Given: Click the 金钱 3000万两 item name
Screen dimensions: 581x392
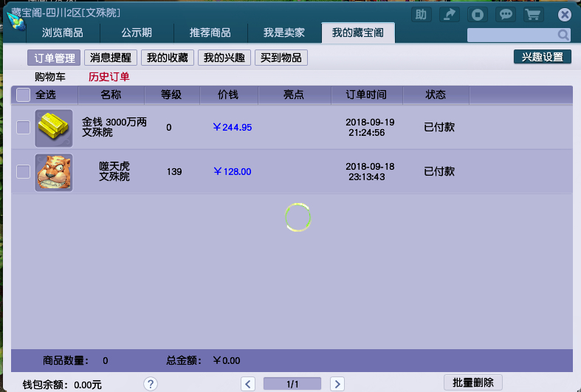Looking at the screenshot, I should (114, 122).
